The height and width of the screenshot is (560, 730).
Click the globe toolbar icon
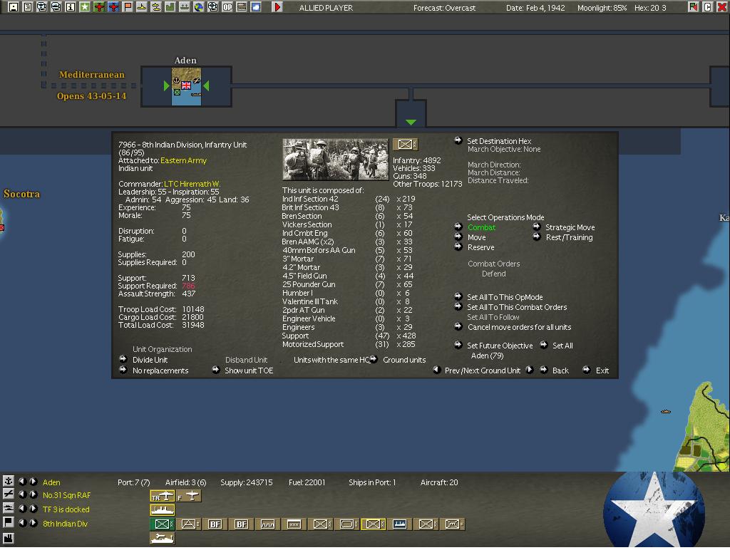click(199, 7)
